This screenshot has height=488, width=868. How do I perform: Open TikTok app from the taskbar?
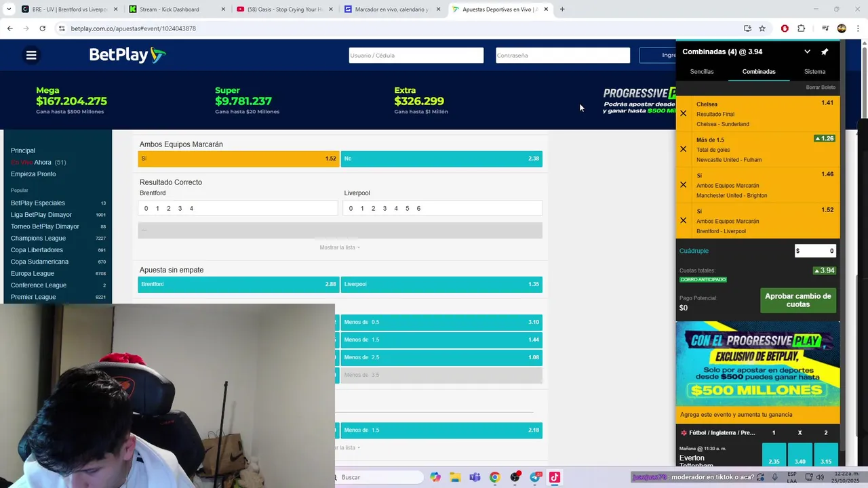pos(554,477)
